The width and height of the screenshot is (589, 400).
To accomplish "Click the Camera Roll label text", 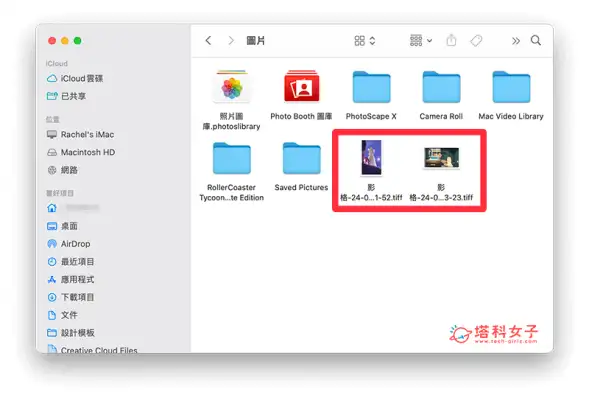I will 441,116.
